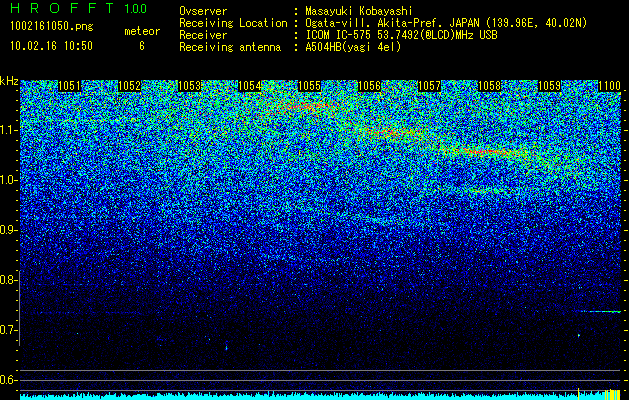Click the Receiving antenna label
Viewport: 629px width, 400px height.
(x=230, y=47)
